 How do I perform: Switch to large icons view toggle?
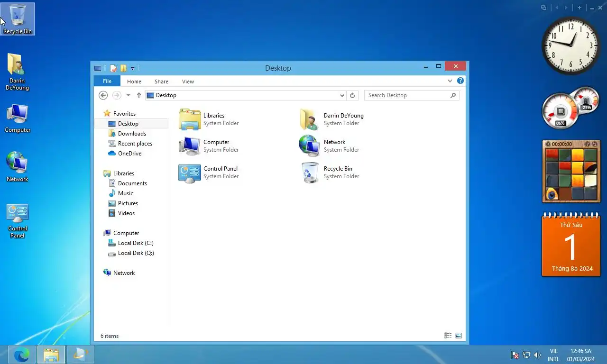[x=459, y=336]
